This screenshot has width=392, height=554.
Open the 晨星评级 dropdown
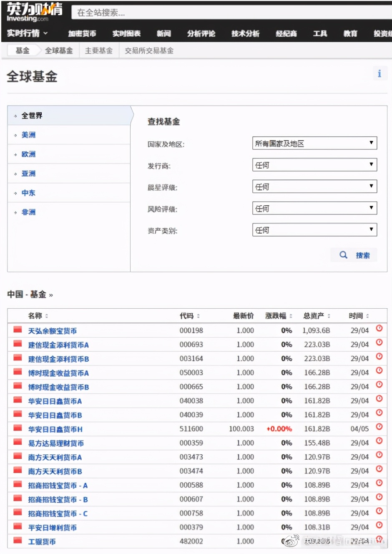(x=314, y=186)
